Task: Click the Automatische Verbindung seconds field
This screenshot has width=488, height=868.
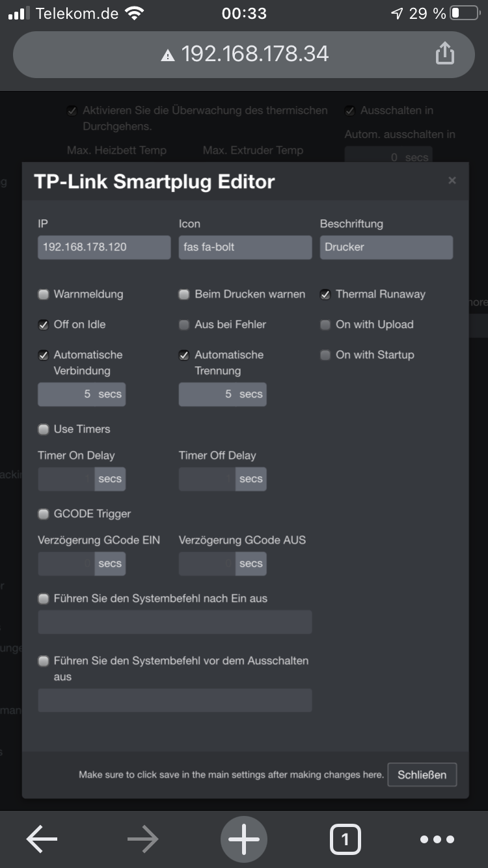Action: (x=81, y=394)
